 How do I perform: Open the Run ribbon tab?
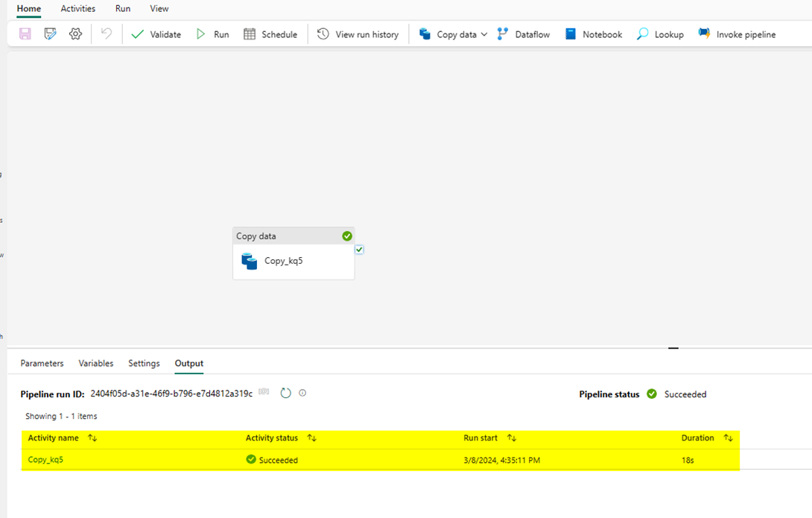(x=123, y=9)
